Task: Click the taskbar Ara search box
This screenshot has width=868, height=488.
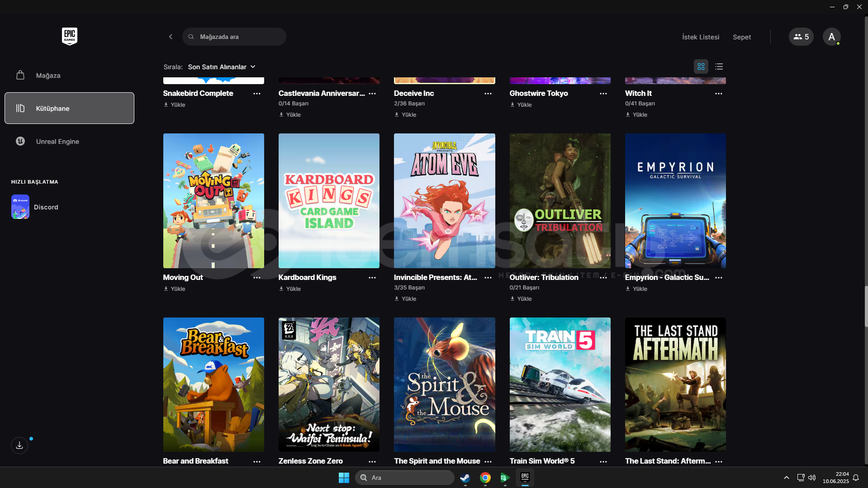Action: tap(405, 478)
